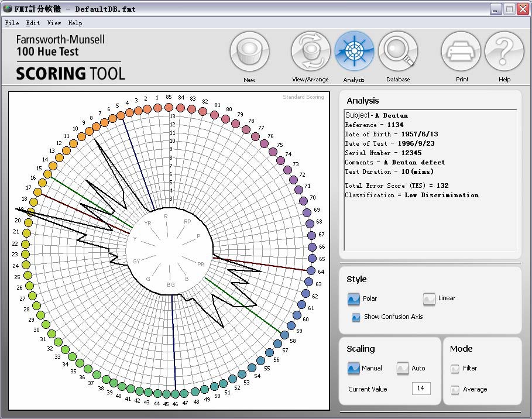Enable the Average mode
This screenshot has height=419, width=532.
(455, 390)
